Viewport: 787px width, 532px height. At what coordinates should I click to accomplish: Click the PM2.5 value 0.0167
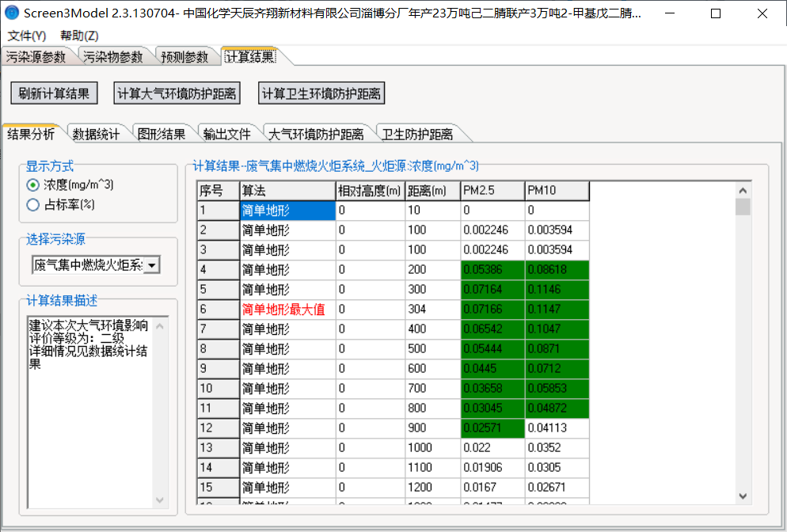pos(493,488)
